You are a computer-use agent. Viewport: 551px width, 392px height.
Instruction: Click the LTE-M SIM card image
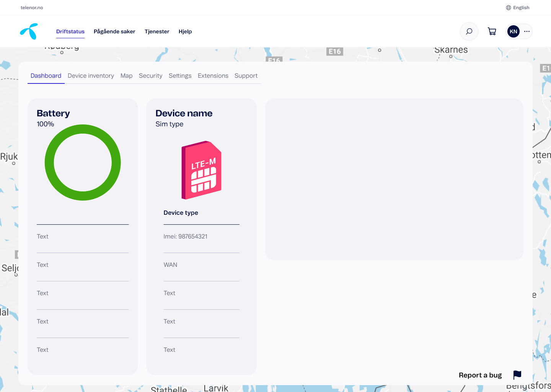tap(201, 170)
